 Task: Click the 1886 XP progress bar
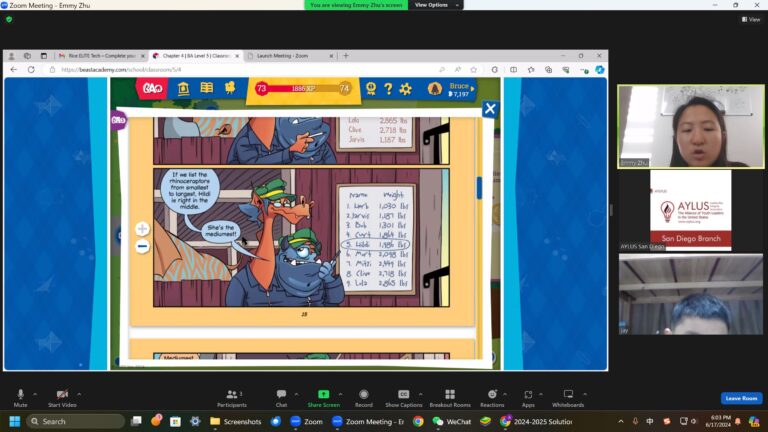[303, 89]
